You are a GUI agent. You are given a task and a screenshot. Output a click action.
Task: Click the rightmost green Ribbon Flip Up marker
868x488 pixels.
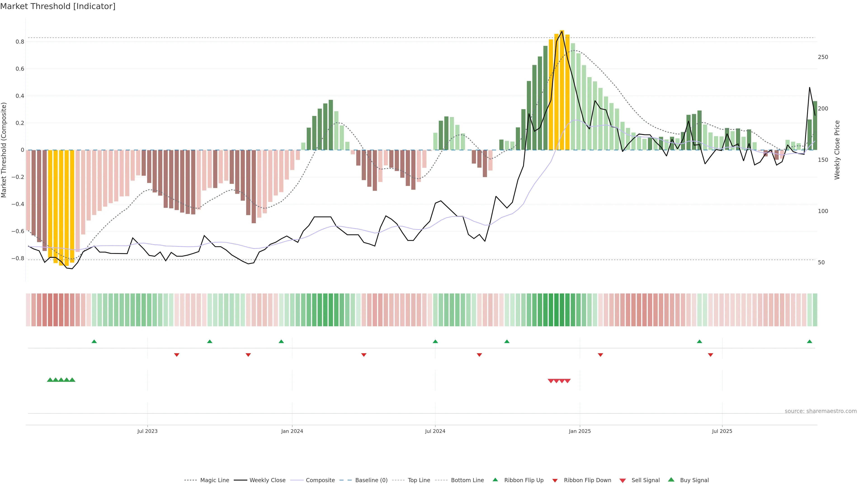(x=809, y=342)
